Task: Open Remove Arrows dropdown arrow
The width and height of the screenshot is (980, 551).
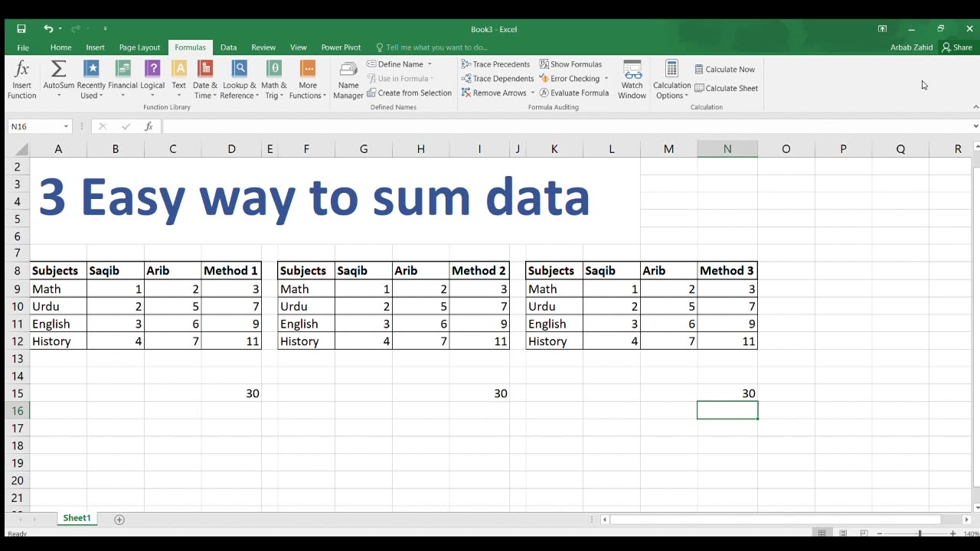Action: [x=532, y=93]
